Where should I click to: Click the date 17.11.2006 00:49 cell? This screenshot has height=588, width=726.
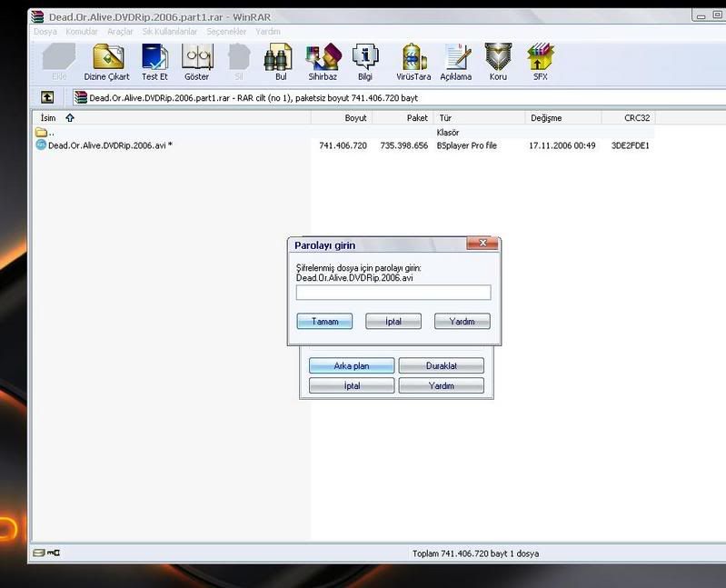[x=562, y=145]
